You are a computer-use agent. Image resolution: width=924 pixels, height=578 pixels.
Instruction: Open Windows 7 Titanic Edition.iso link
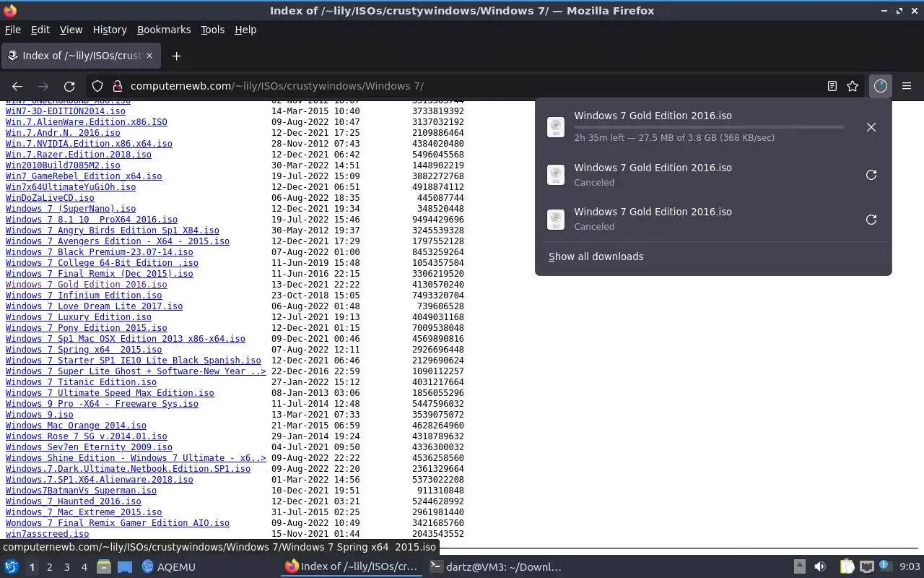(81, 382)
